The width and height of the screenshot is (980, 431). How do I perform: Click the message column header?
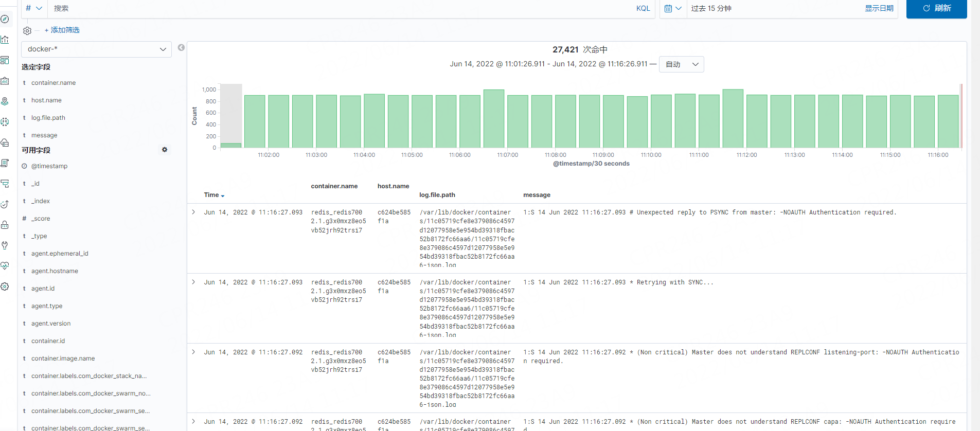[x=537, y=195]
